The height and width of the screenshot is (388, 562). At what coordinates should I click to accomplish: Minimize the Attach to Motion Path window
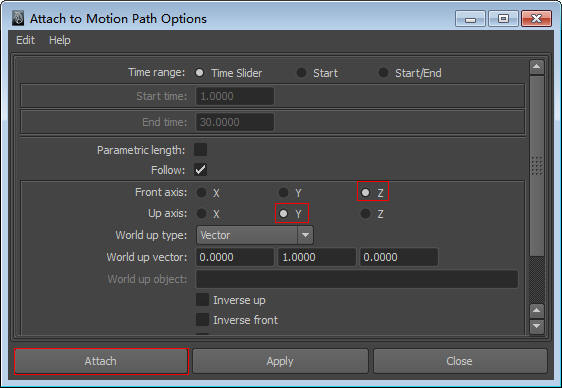470,19
